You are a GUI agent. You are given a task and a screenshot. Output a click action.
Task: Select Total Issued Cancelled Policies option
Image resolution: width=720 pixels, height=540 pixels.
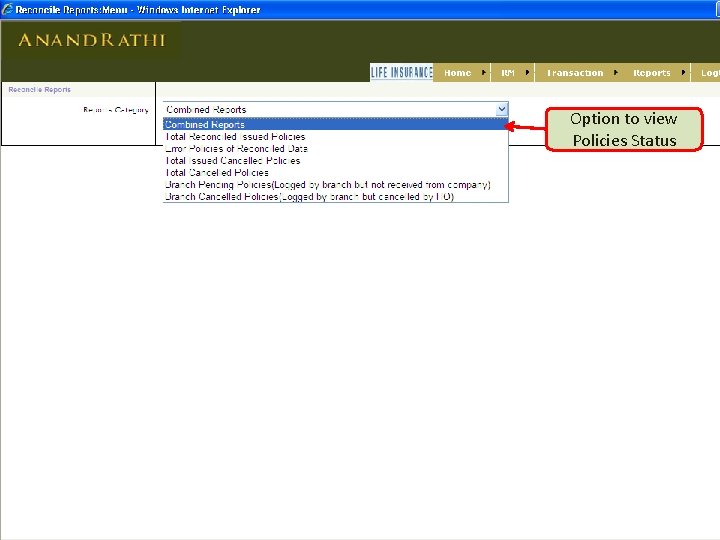[336, 161]
